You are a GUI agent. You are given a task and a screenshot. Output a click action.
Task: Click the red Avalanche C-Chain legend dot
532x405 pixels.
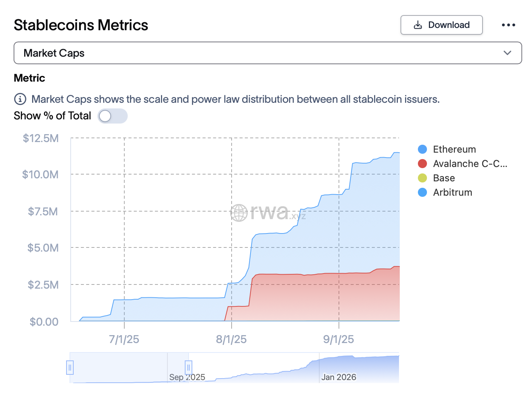[422, 164]
